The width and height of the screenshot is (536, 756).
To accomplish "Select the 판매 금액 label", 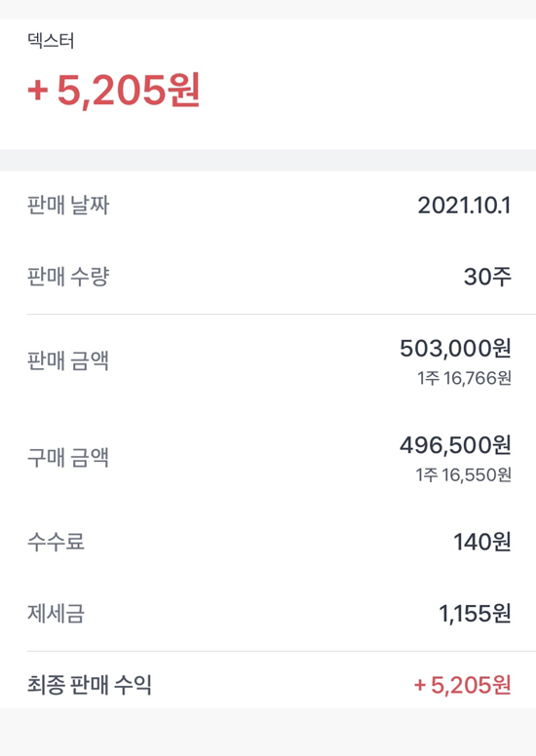I will click(x=68, y=360).
